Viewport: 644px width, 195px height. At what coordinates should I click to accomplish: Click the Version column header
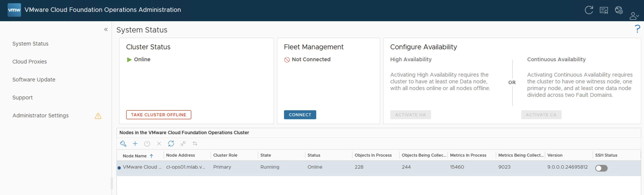point(555,155)
